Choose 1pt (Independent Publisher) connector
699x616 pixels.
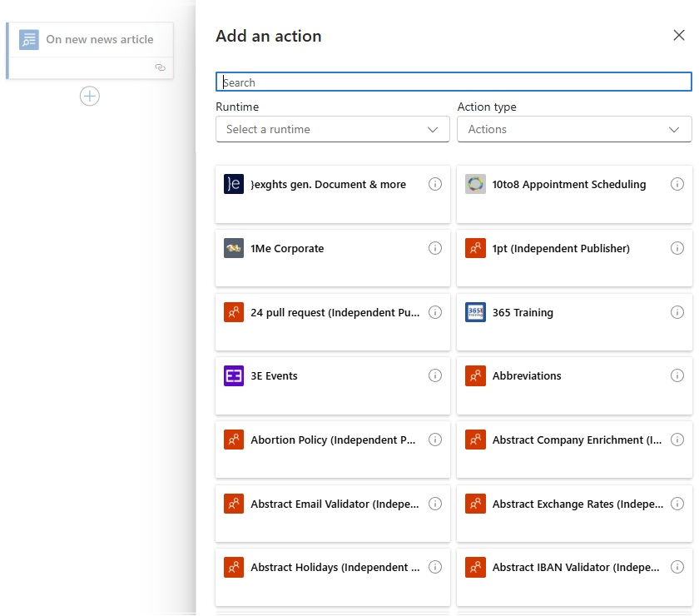coord(574,258)
